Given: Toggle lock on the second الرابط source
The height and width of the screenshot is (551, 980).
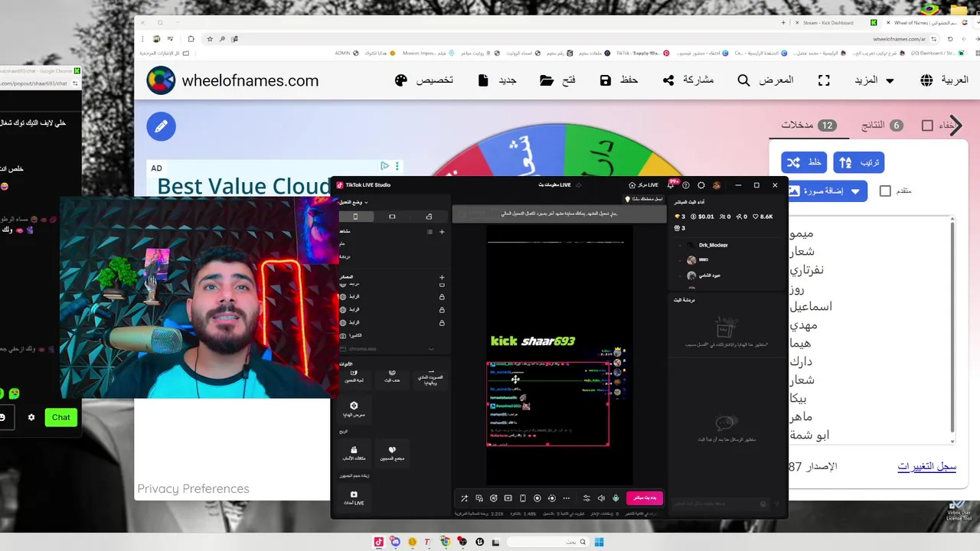Looking at the screenshot, I should click(442, 310).
